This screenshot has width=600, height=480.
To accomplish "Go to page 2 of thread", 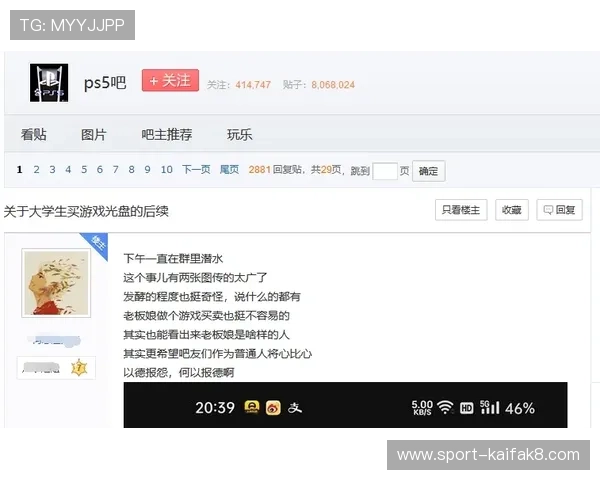I will (x=36, y=169).
